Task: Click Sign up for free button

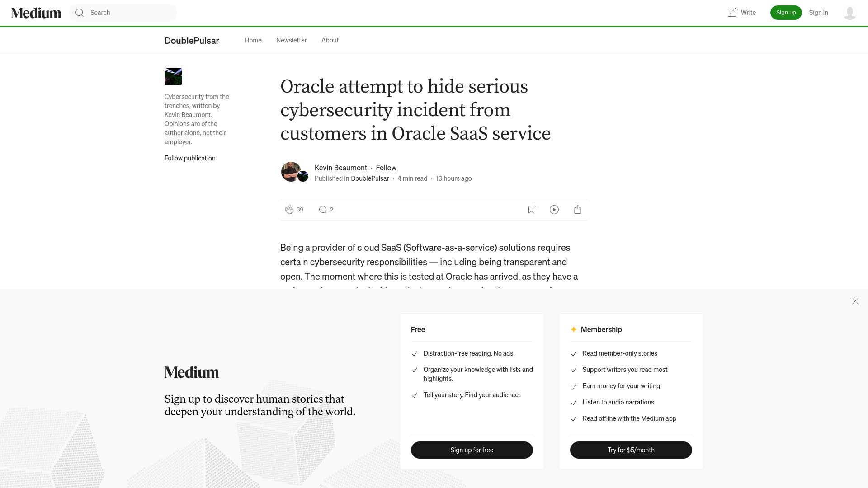Action: click(x=472, y=450)
